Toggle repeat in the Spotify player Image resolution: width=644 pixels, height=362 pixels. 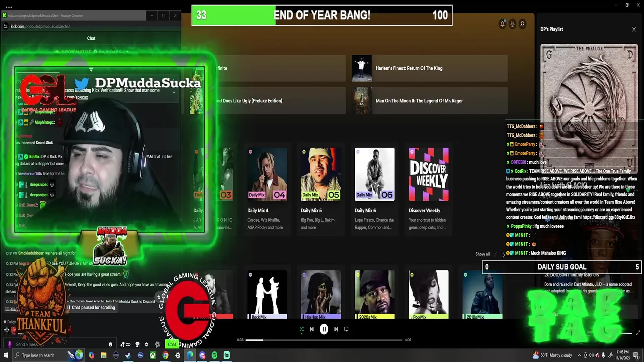coord(346,329)
